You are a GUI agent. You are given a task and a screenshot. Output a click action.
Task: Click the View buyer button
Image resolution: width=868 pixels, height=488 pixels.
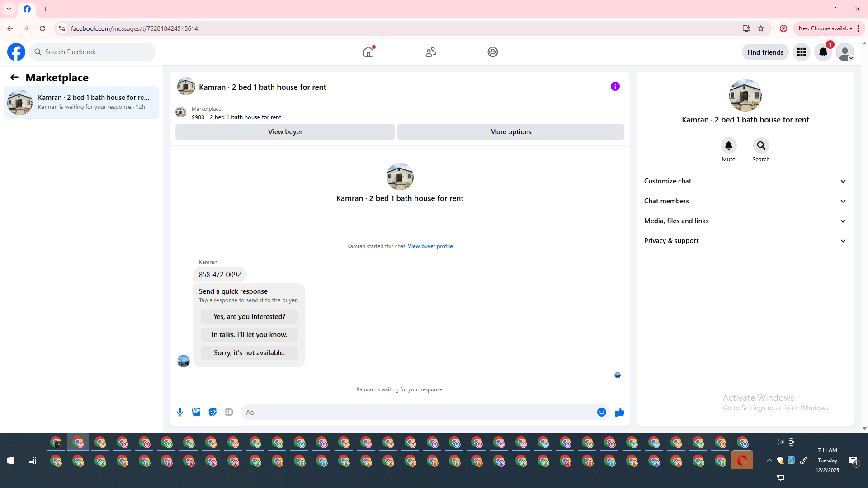(285, 132)
